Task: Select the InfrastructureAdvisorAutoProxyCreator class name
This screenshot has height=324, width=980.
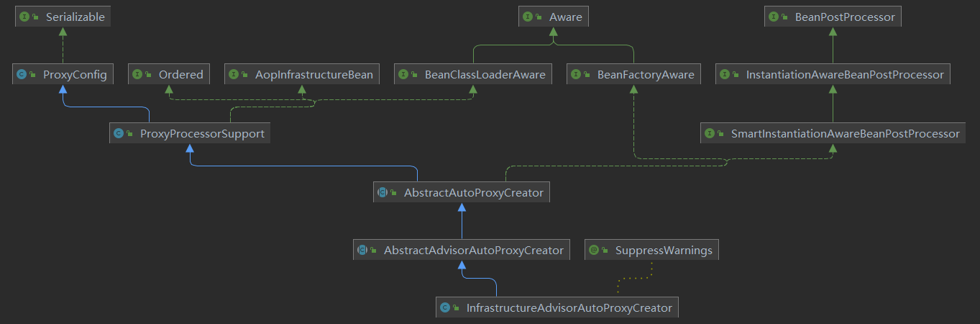Action: coord(569,307)
